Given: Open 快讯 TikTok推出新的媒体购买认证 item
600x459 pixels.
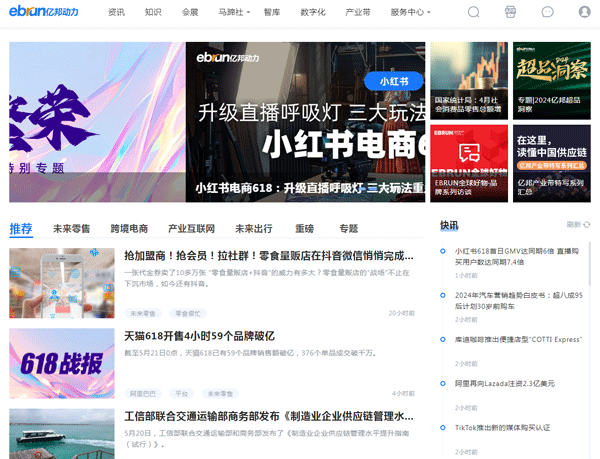Looking at the screenshot, I should tap(502, 428).
